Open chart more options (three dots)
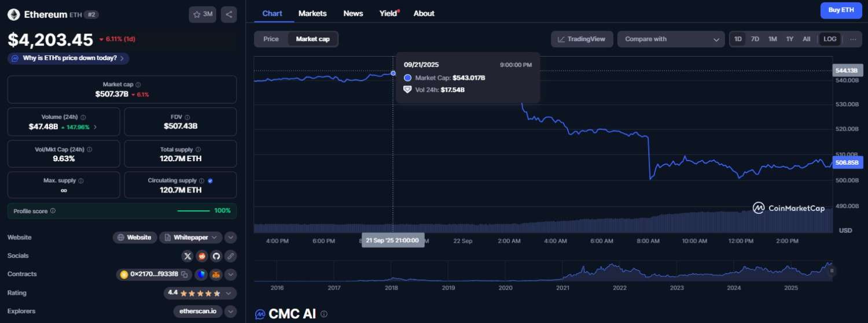 (x=853, y=39)
